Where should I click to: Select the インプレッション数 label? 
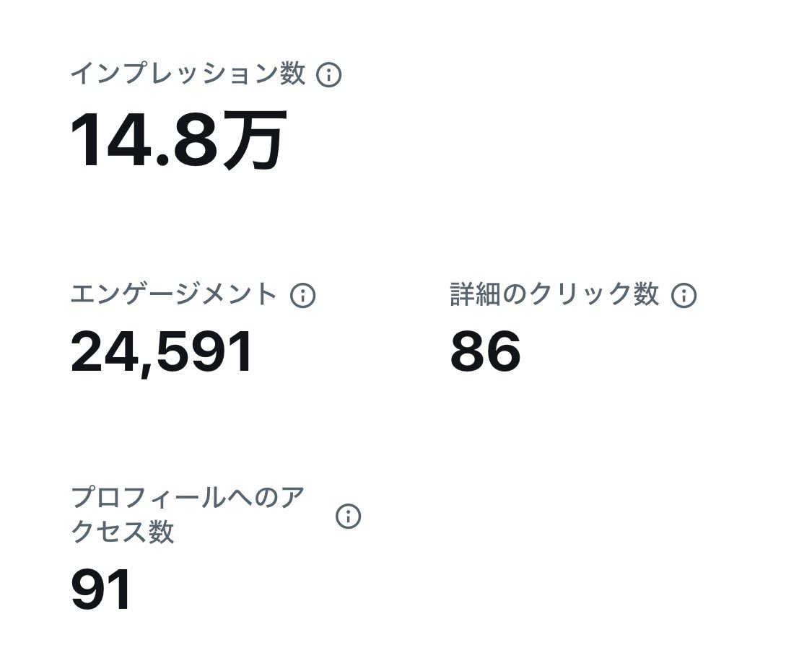tap(188, 74)
